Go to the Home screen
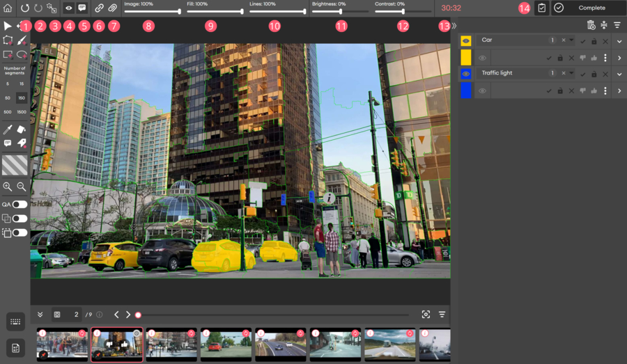 click(x=8, y=8)
